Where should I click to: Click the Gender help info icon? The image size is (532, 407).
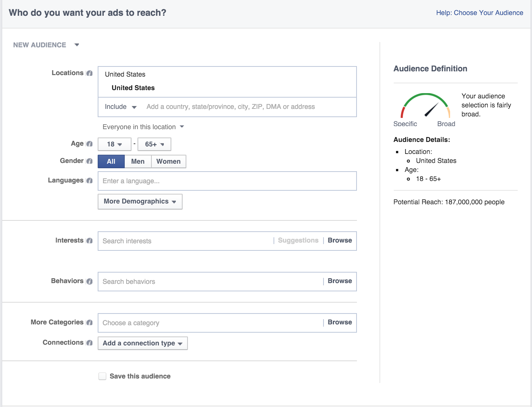[89, 161]
